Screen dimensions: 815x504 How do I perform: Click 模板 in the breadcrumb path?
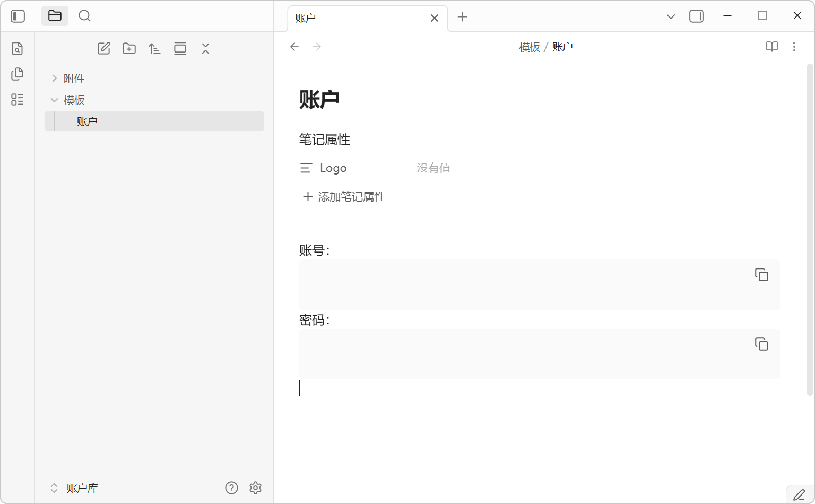pos(529,47)
